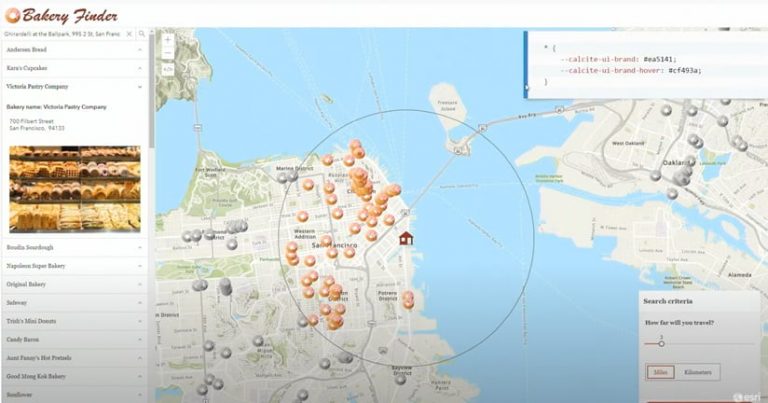Click the red house location marker

[406, 238]
